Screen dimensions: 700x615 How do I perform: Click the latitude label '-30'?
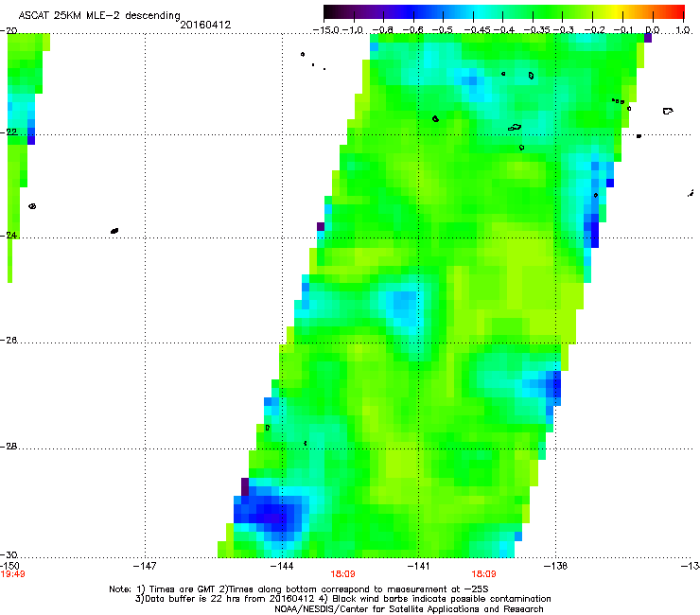click(9, 554)
